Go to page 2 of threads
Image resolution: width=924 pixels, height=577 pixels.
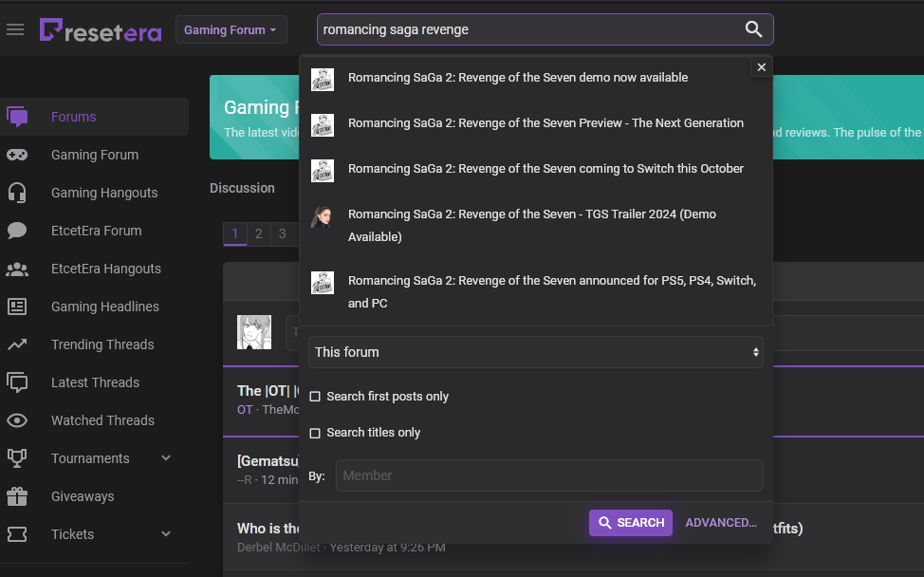click(x=258, y=234)
